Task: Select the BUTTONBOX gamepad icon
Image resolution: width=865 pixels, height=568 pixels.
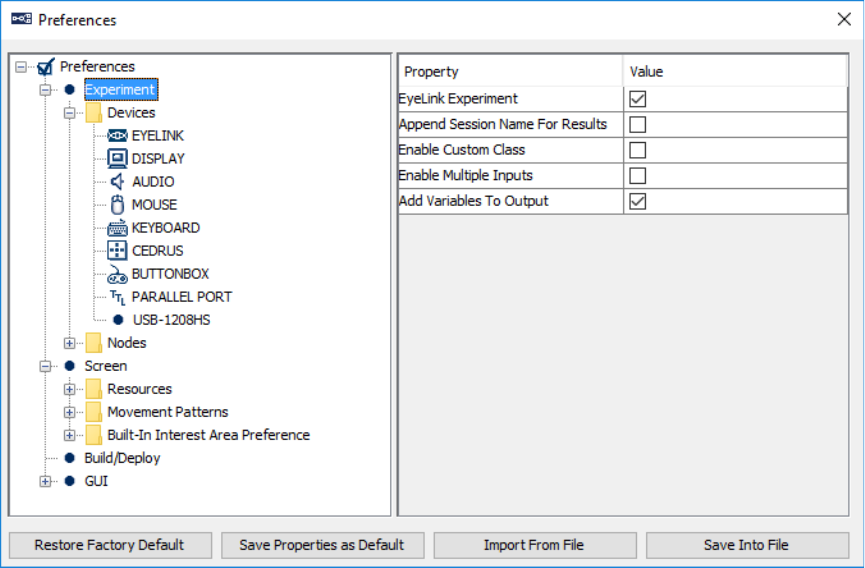Action: coord(117,274)
